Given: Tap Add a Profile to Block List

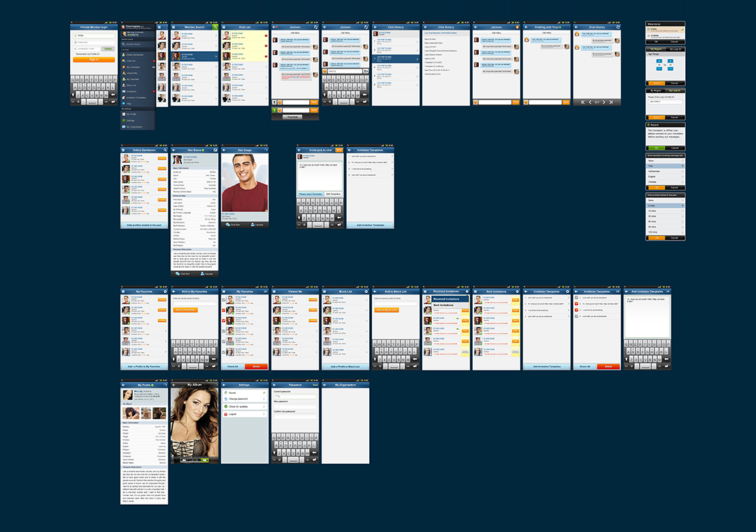Looking at the screenshot, I should pos(345,366).
